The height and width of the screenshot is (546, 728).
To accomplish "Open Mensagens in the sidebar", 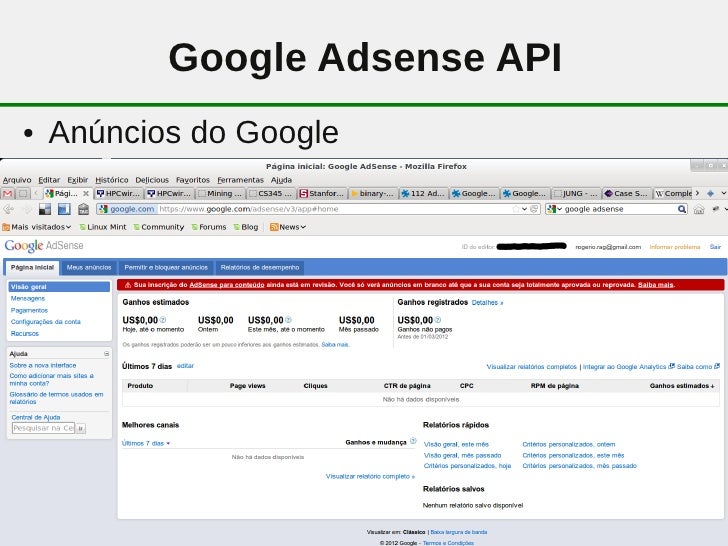I will (x=28, y=299).
